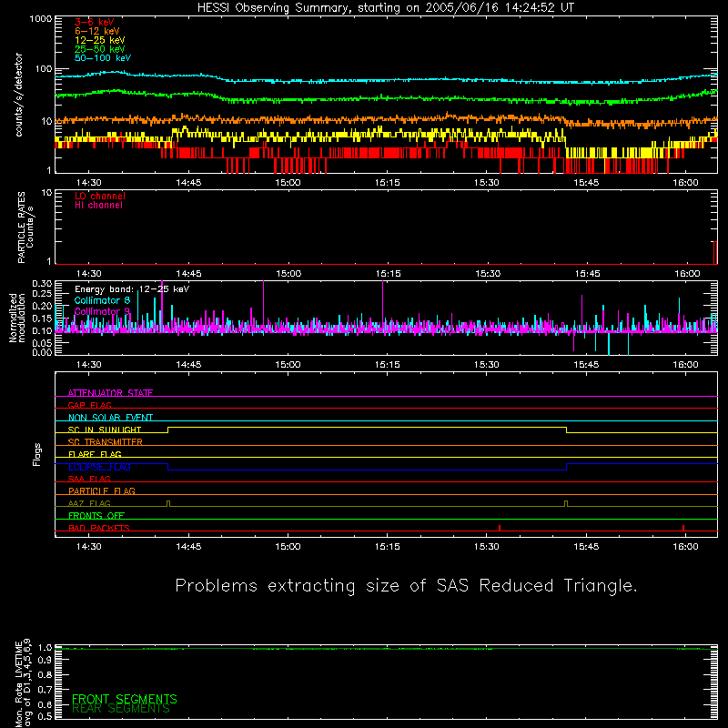Click the HESSI Observing Summary title text

pos(386,8)
